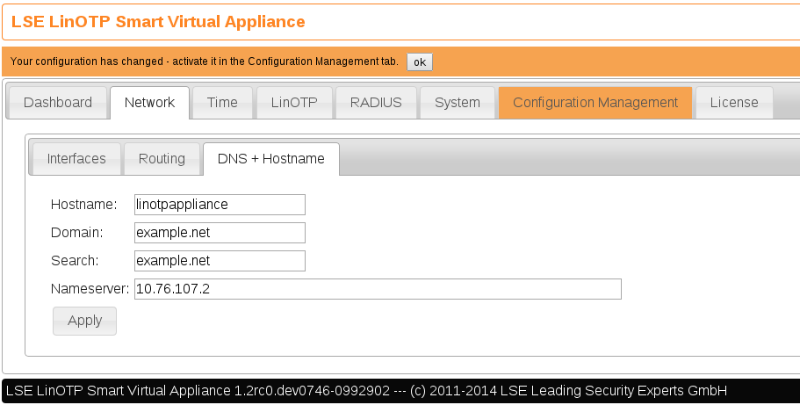Image resolution: width=800 pixels, height=405 pixels.
Task: Click the Nameserver: label
Action: point(90,289)
